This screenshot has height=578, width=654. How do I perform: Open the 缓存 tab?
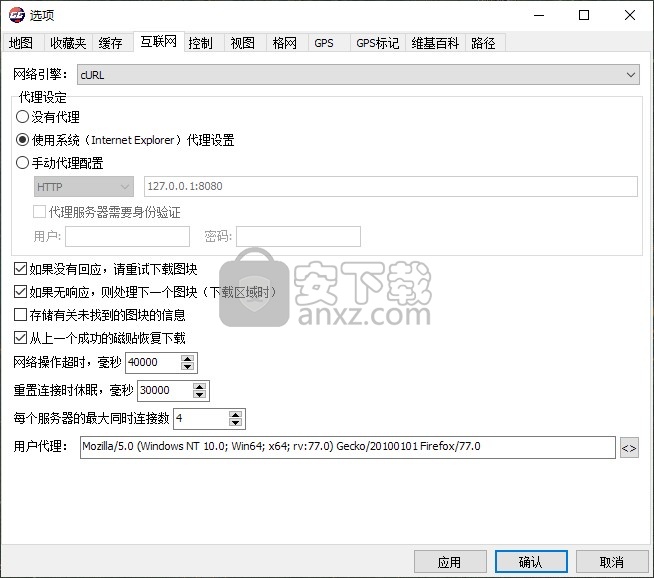pos(111,43)
